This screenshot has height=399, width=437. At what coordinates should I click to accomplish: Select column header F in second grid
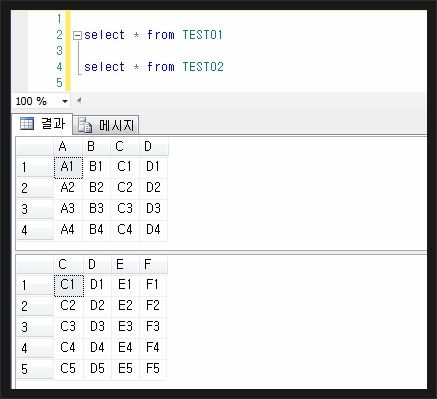tap(153, 265)
